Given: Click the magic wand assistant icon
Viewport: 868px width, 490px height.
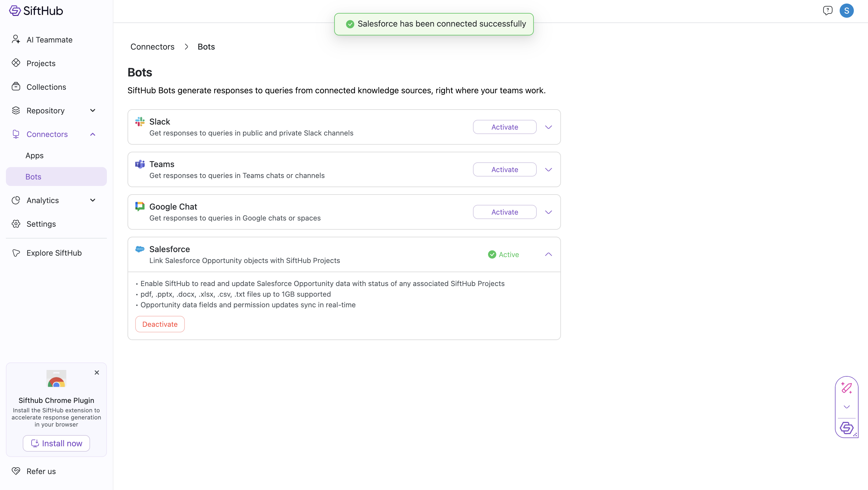Looking at the screenshot, I should tap(846, 388).
